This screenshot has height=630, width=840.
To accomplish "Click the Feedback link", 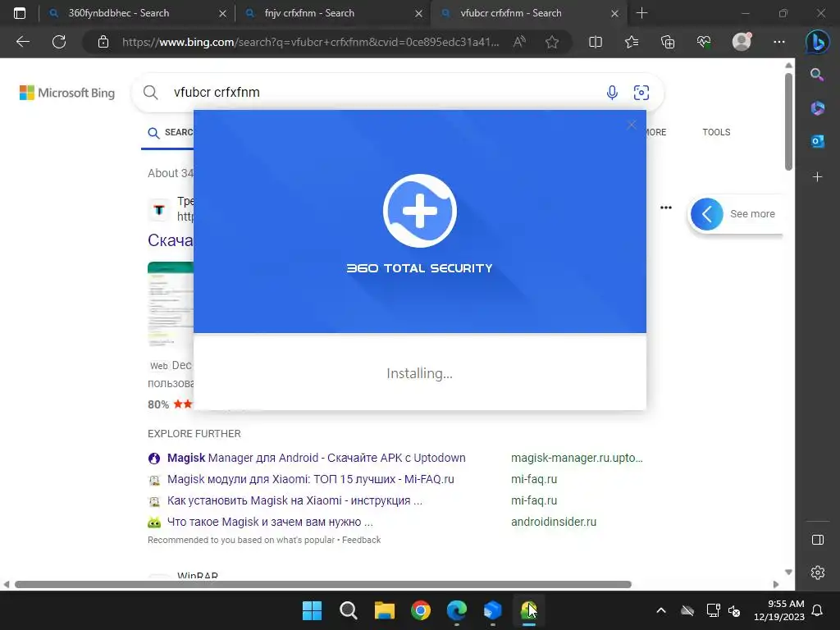I will [361, 540].
